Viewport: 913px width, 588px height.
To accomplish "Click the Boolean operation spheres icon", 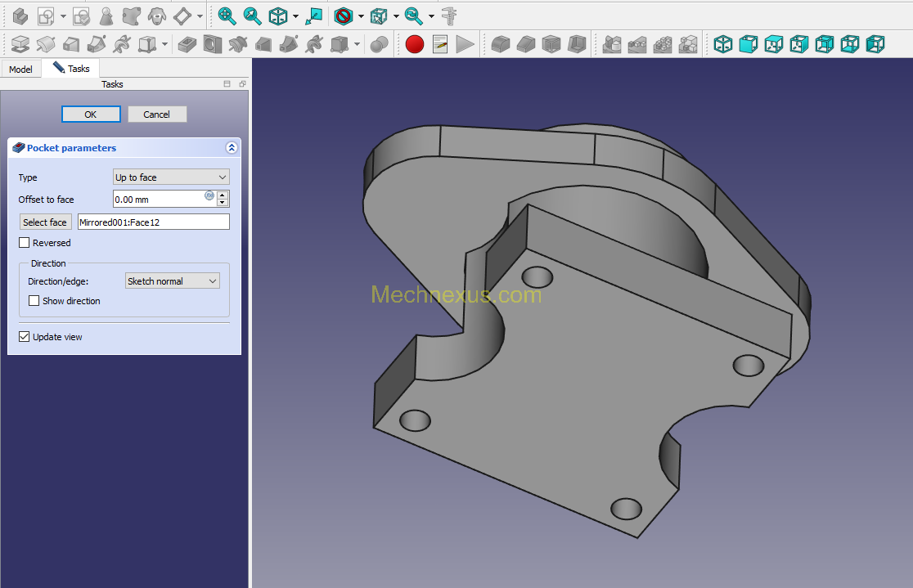I will click(x=379, y=44).
